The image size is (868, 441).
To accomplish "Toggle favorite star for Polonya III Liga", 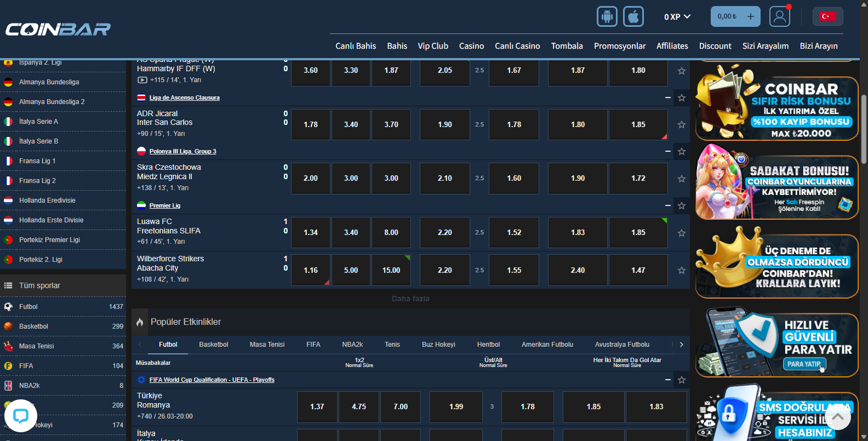I will point(681,151).
